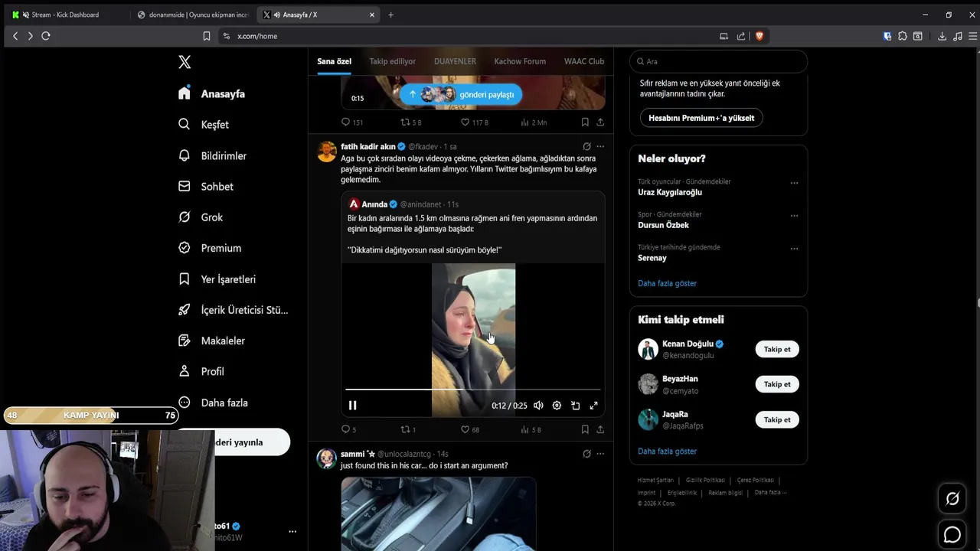Reload the browser page
Viewport: 980px width, 551px height.
click(x=46, y=36)
